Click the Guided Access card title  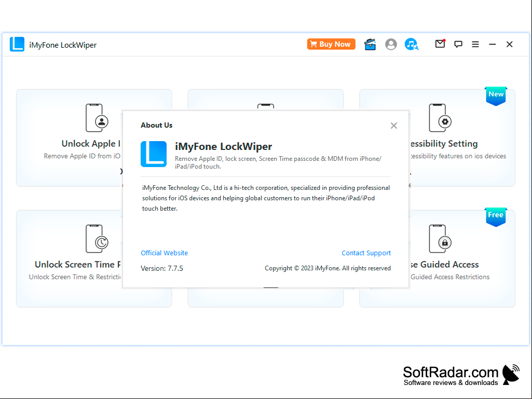[444, 264]
